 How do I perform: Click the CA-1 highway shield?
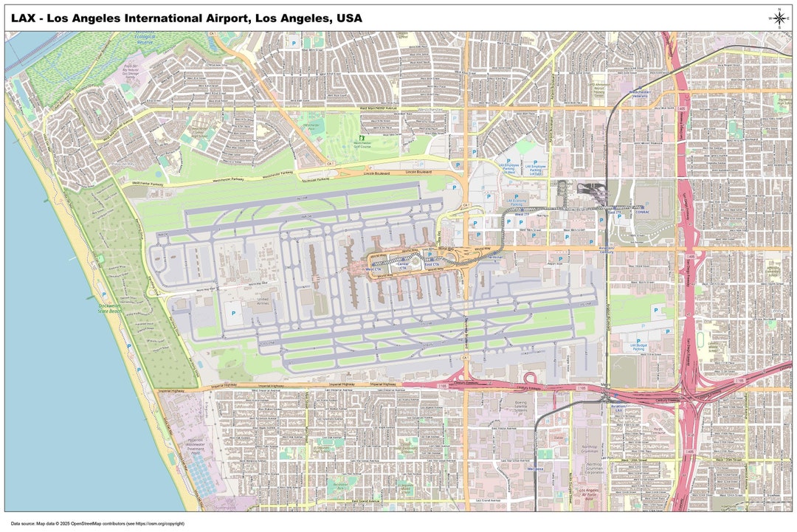pyautogui.click(x=465, y=204)
